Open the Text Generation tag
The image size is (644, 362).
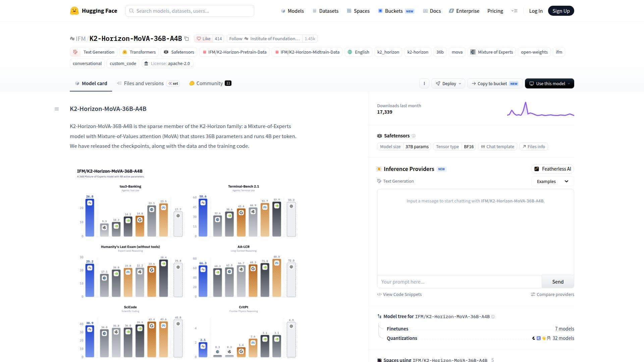94,52
